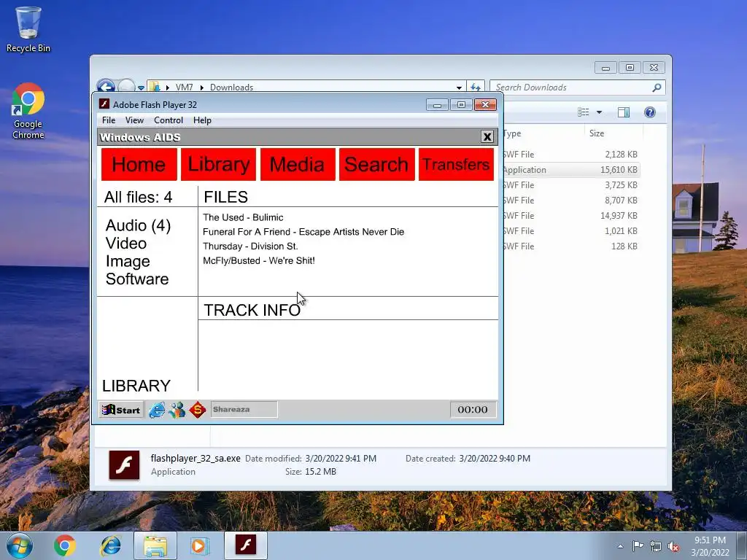
Task: Open the system clock showing 9:51 PM
Action: click(x=710, y=546)
